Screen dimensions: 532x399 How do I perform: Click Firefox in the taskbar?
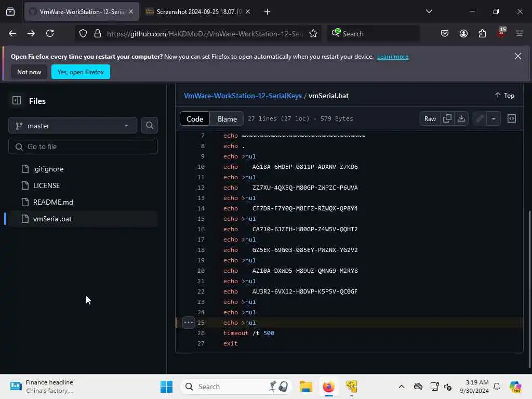[328, 387]
